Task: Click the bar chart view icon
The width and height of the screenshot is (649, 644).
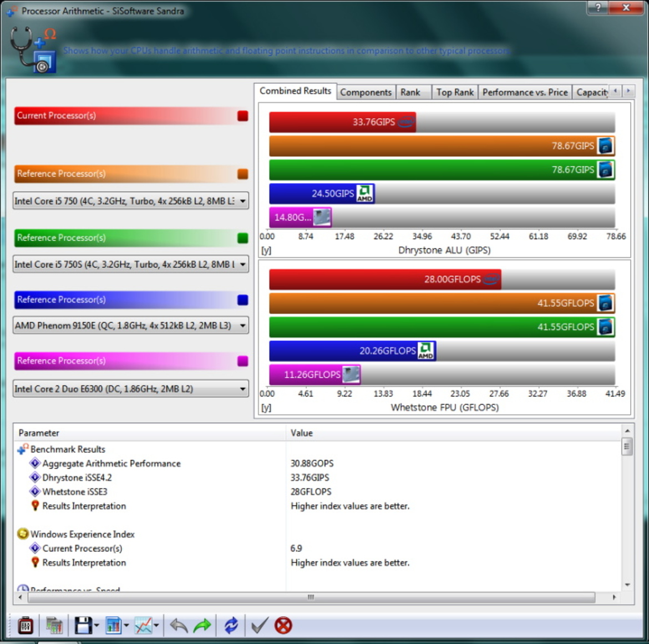Action: pyautogui.click(x=113, y=625)
